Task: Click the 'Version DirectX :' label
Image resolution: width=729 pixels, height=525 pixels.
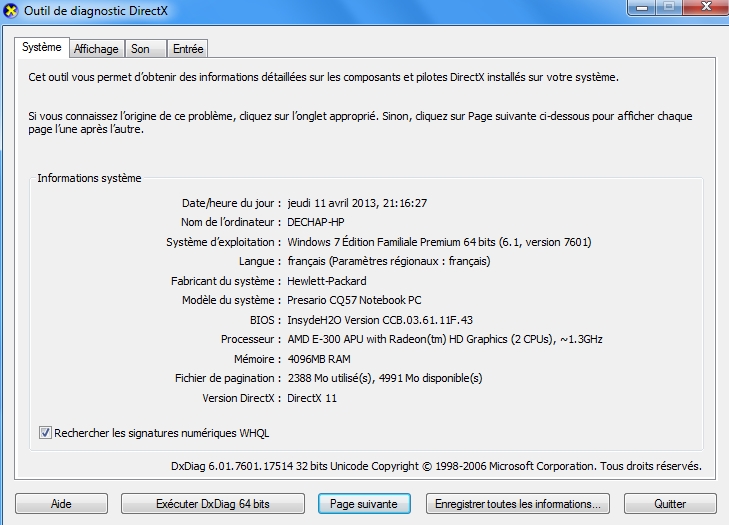Action: (x=242, y=399)
